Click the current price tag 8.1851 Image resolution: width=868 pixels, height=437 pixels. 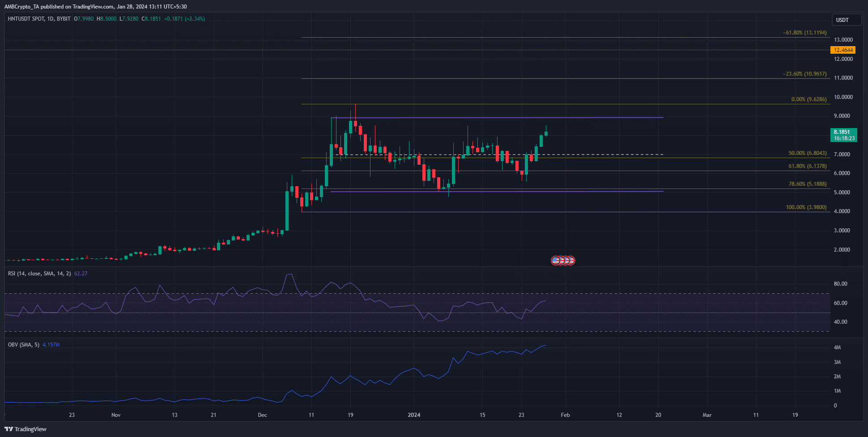(843, 135)
